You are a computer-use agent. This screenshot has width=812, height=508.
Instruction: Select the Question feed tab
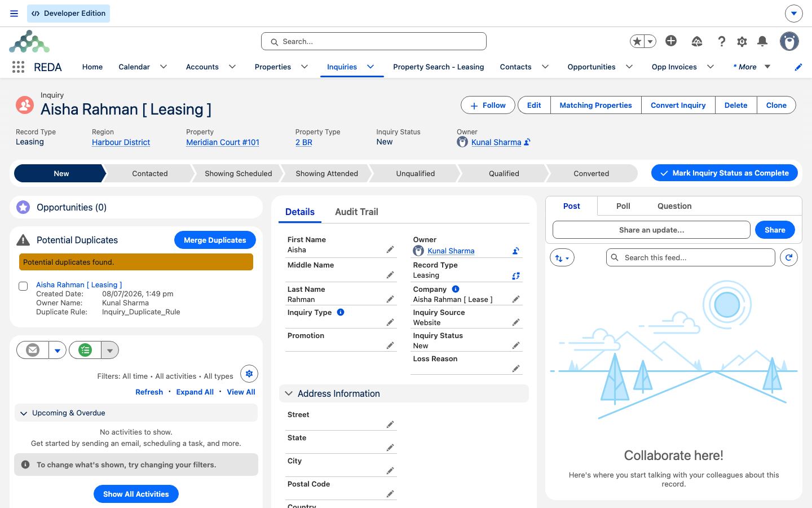tap(674, 206)
